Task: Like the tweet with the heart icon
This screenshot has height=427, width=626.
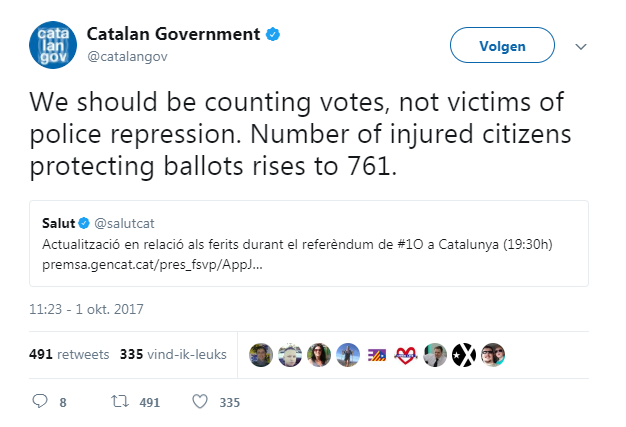Action: pyautogui.click(x=200, y=401)
